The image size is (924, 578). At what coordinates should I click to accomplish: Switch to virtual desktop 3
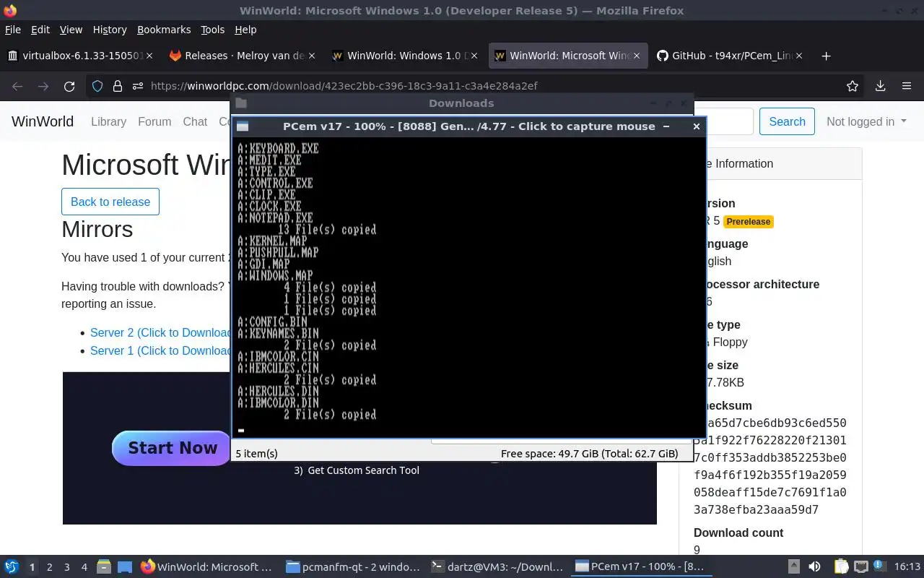click(x=66, y=567)
